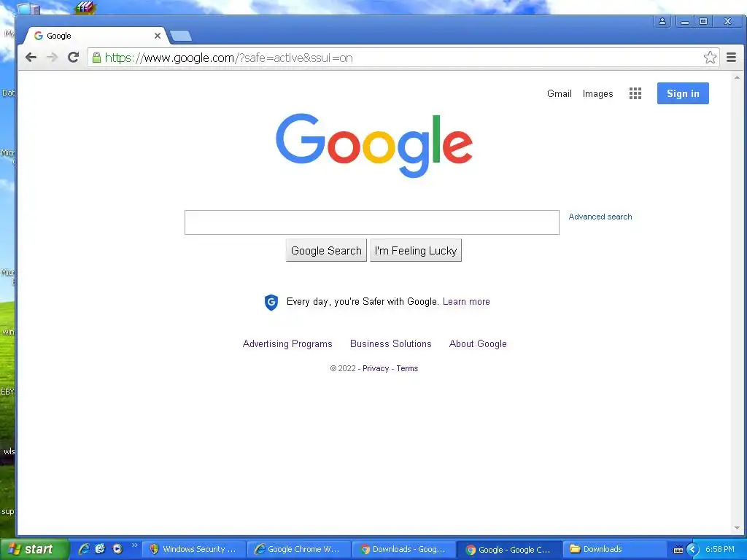The image size is (747, 560).
Task: Bookmark this page with the star icon
Action: [x=710, y=58]
